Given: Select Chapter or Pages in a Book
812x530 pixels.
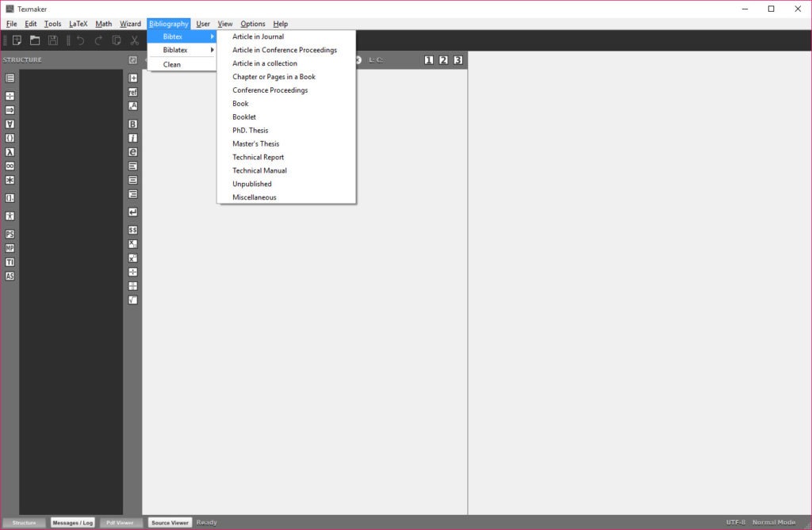Looking at the screenshot, I should pyautogui.click(x=286, y=77).
